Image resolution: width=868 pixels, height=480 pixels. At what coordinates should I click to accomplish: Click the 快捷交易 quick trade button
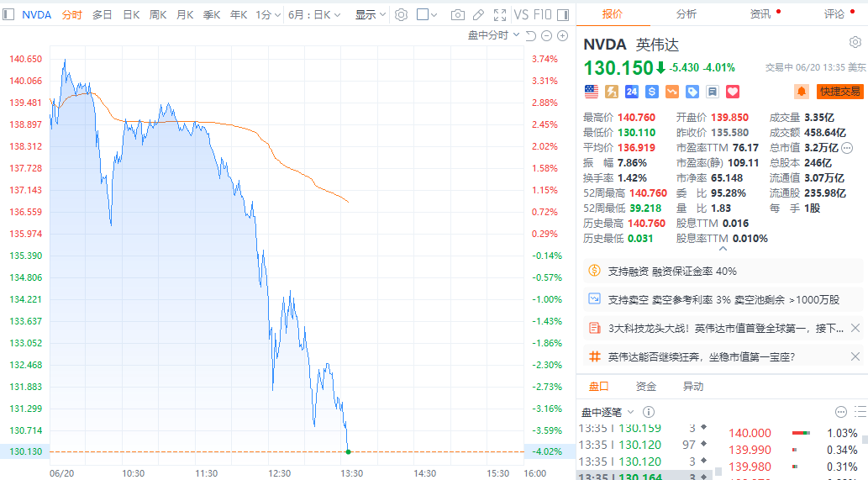coord(839,92)
